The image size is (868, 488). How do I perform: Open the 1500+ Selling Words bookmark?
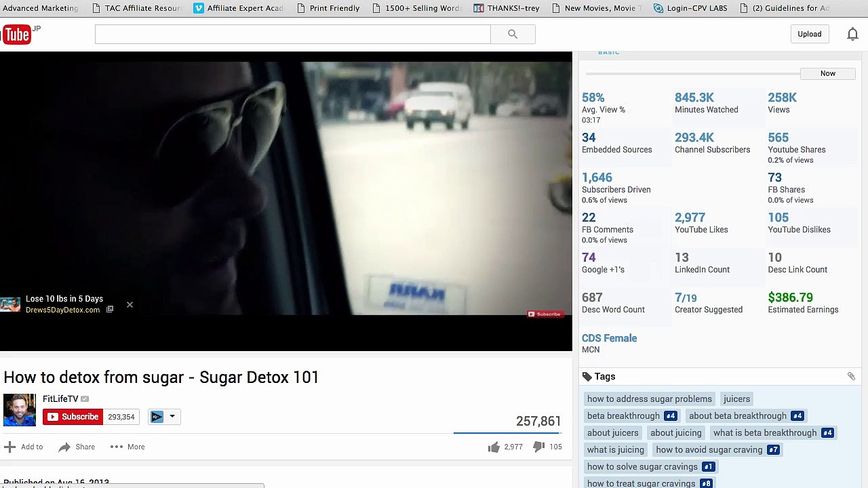click(418, 8)
